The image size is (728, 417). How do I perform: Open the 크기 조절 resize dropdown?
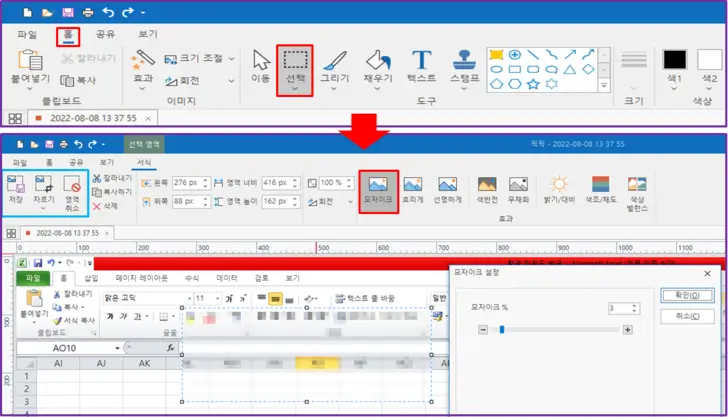click(x=231, y=59)
